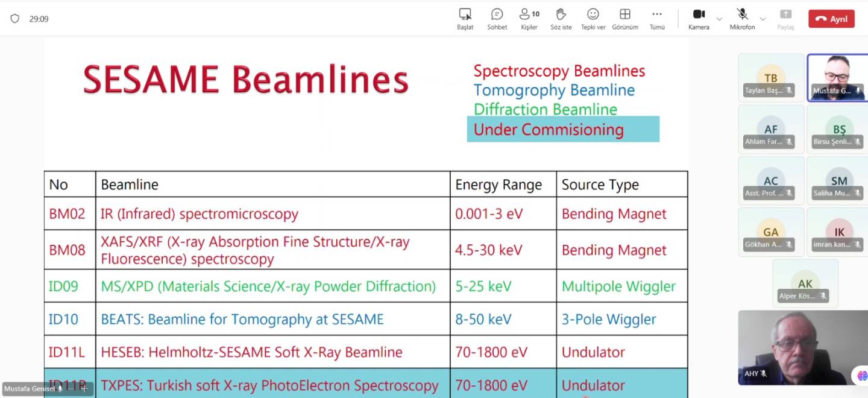Select the AHY video tile
868x398 pixels.
pos(802,347)
